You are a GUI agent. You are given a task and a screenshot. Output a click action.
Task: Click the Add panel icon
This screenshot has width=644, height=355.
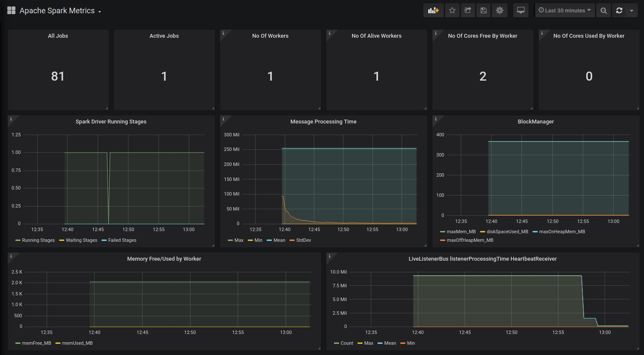(433, 10)
